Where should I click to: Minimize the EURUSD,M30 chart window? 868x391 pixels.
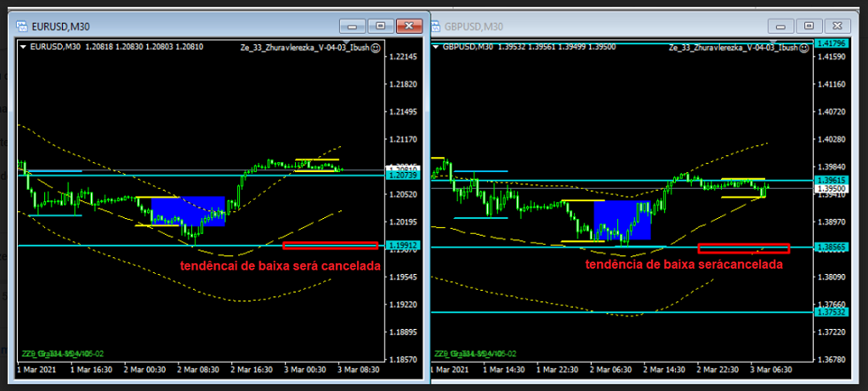click(353, 26)
